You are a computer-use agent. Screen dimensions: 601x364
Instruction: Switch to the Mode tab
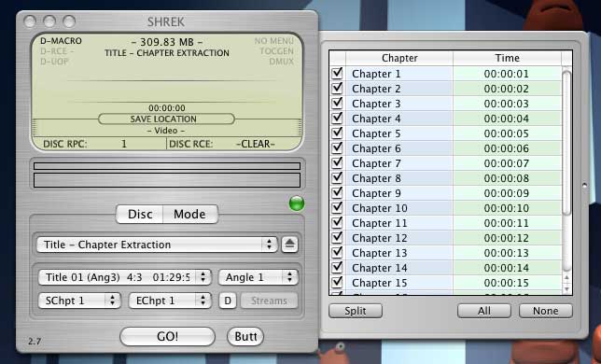pyautogui.click(x=190, y=214)
